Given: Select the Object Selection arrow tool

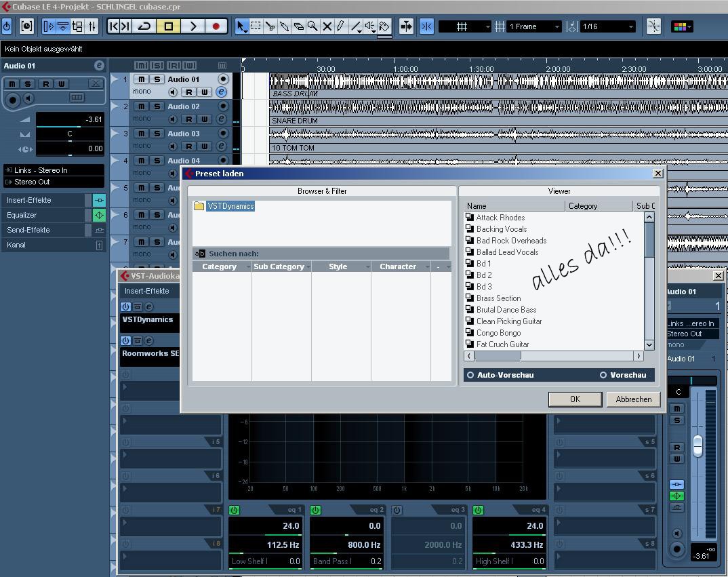Looking at the screenshot, I should point(241,26).
